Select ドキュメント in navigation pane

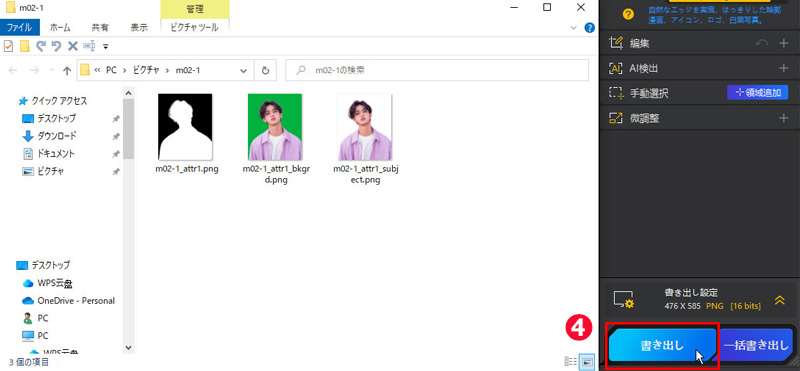coord(56,153)
